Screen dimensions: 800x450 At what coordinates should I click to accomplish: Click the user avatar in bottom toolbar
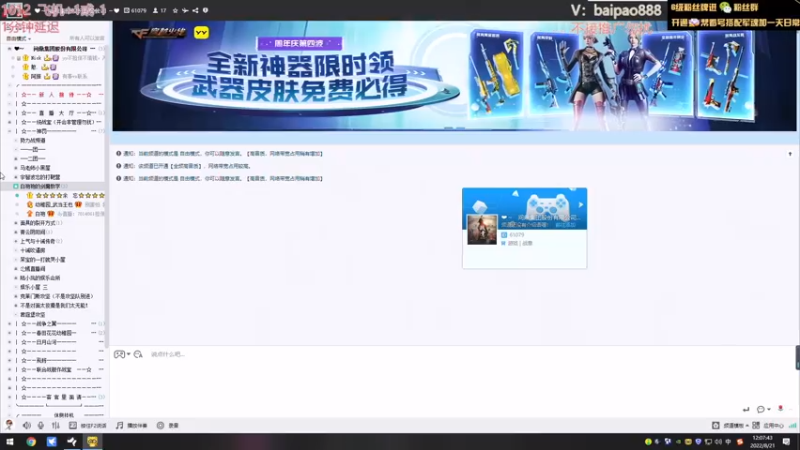click(x=9, y=424)
